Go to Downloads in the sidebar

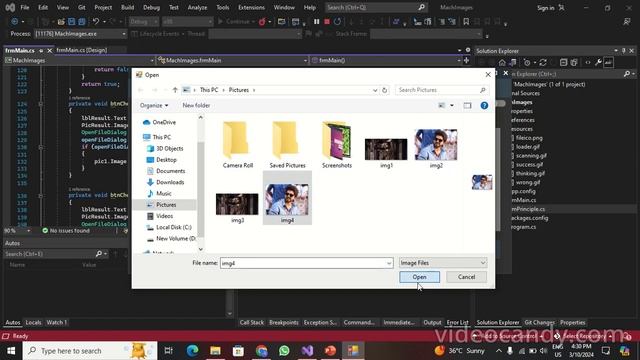click(x=170, y=182)
